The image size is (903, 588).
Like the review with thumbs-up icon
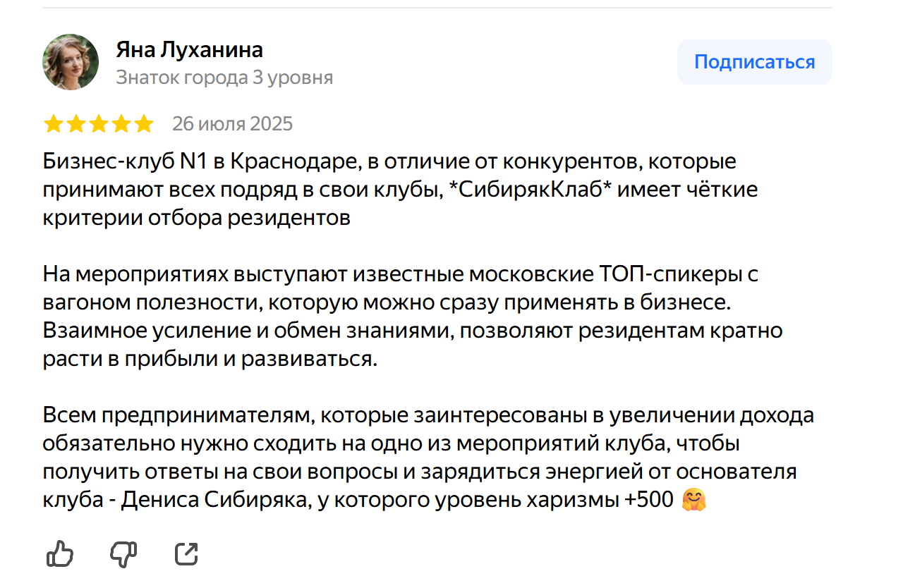point(60,554)
